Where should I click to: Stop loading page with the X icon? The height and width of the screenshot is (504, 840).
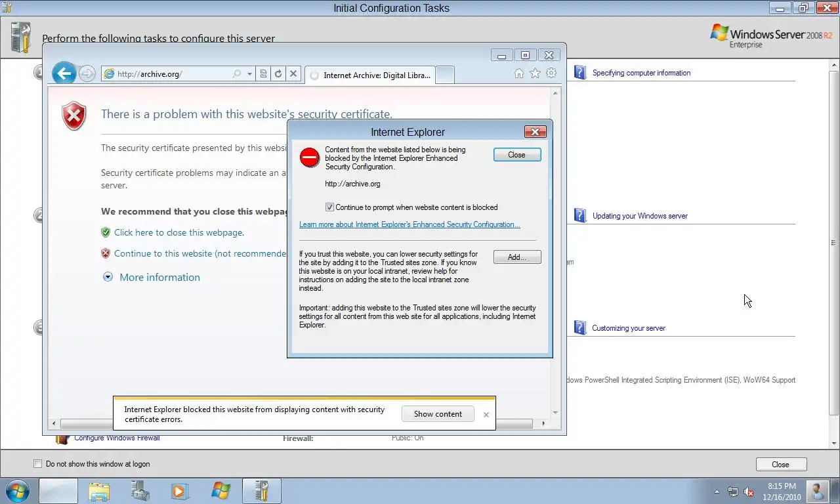pos(293,74)
